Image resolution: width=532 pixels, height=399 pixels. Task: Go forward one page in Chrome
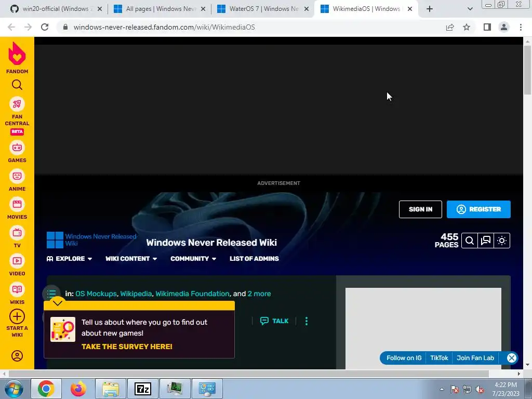(28, 27)
